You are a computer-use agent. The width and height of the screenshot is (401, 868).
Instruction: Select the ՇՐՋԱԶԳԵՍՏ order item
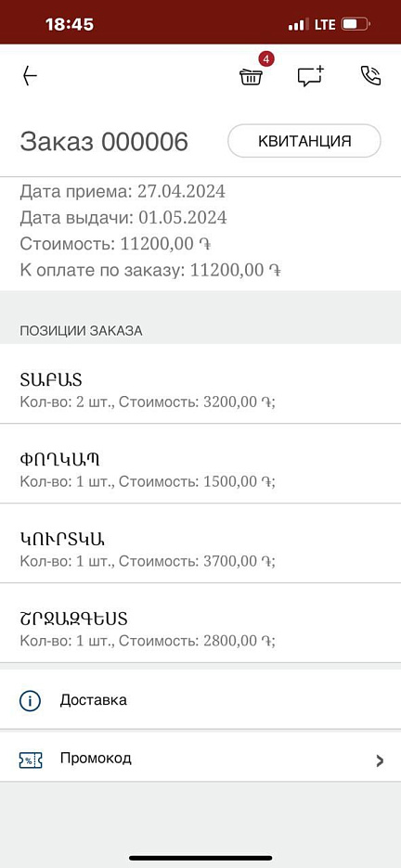[x=200, y=629]
